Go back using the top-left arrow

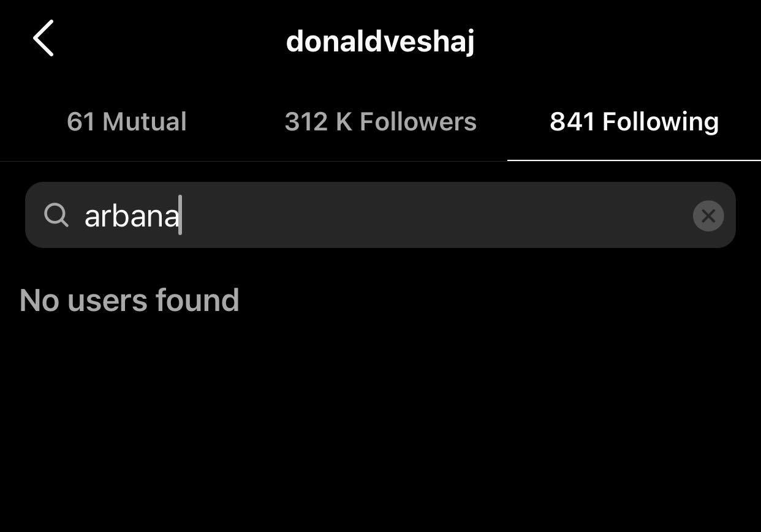point(43,38)
